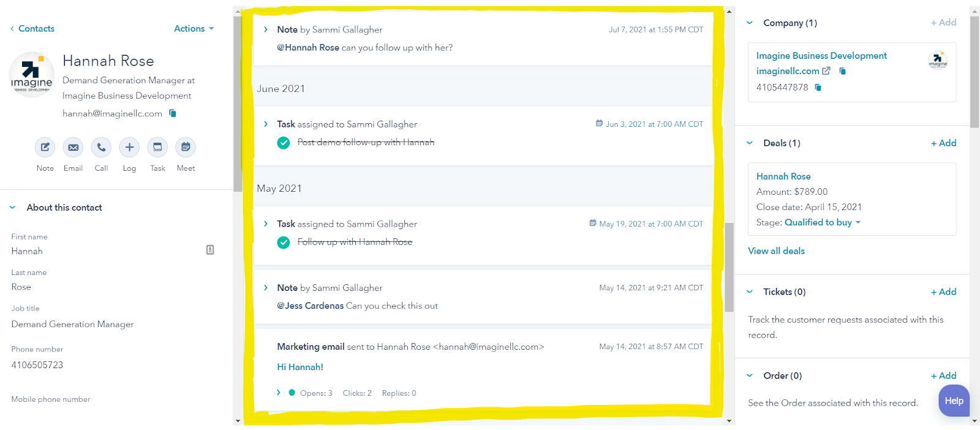The width and height of the screenshot is (980, 430).
Task: Copy hannah@imaginellc.com email address
Action: [x=173, y=113]
